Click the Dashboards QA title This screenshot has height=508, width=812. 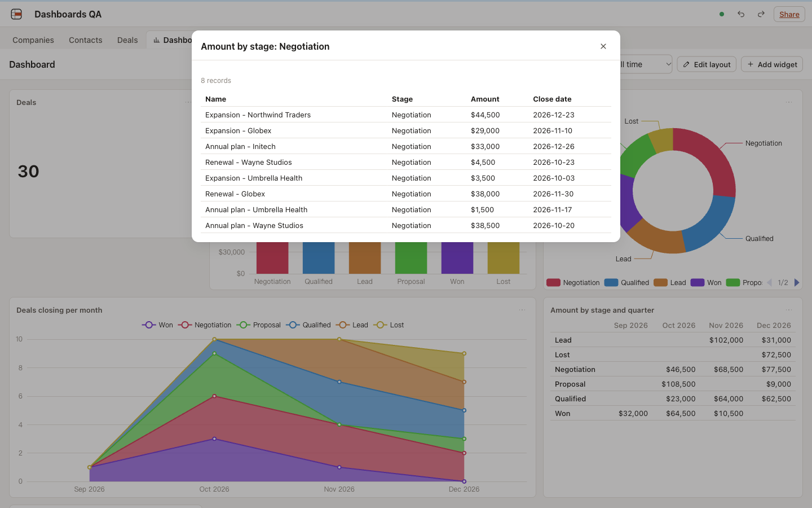(x=68, y=14)
